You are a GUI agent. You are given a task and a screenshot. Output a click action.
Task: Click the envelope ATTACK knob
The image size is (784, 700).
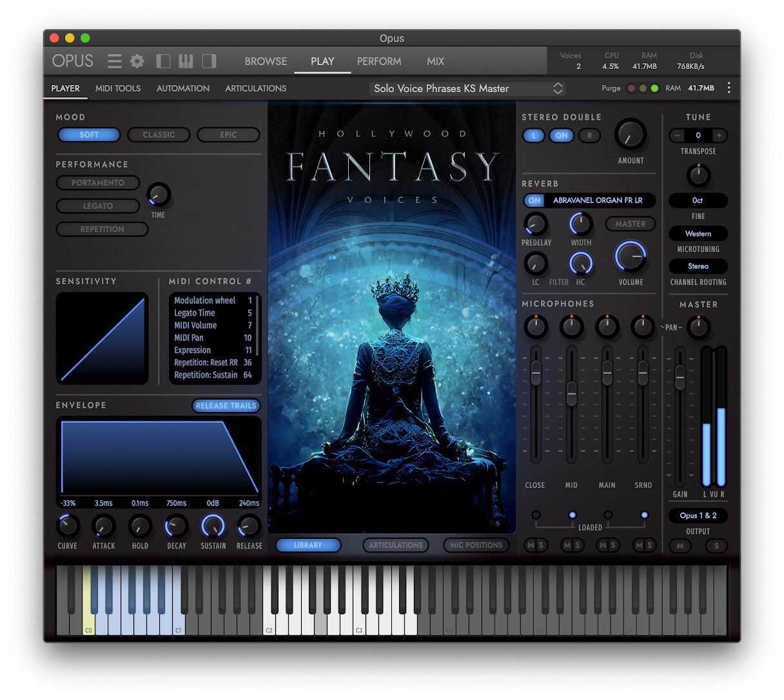(x=103, y=527)
